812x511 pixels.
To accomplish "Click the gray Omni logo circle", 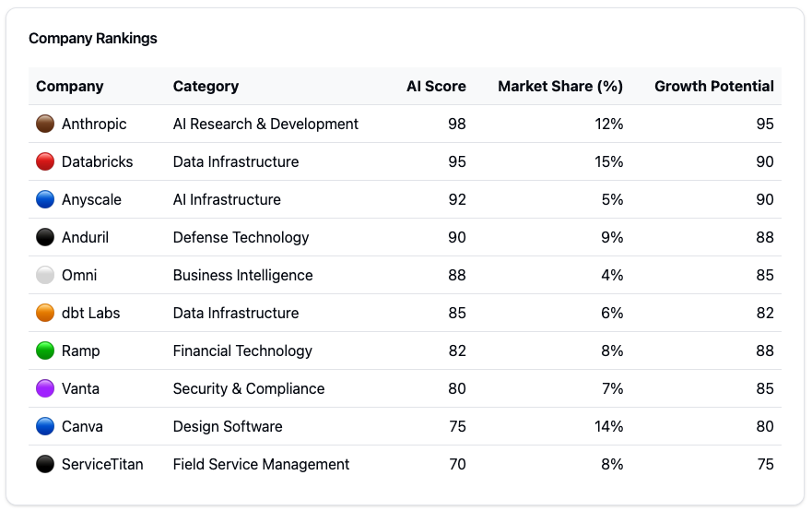I will click(x=45, y=275).
